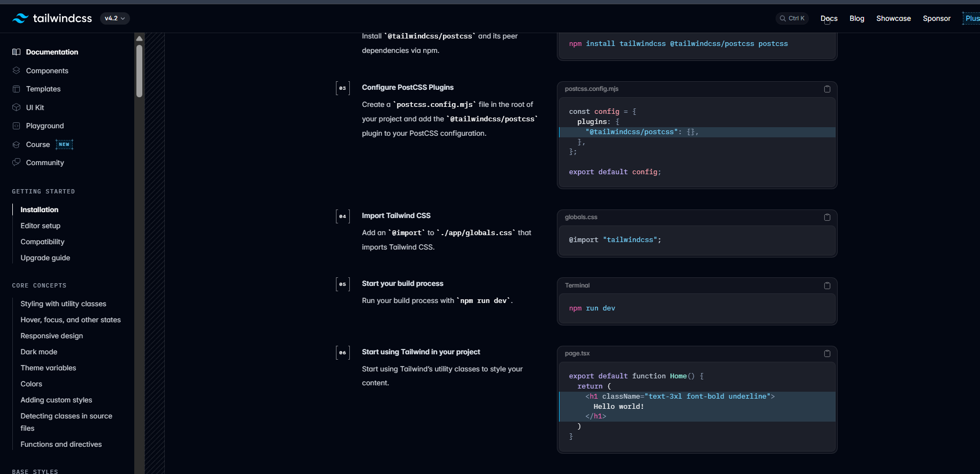Click the highlighted @tailwindcss/postcss plugin line

tap(697, 132)
